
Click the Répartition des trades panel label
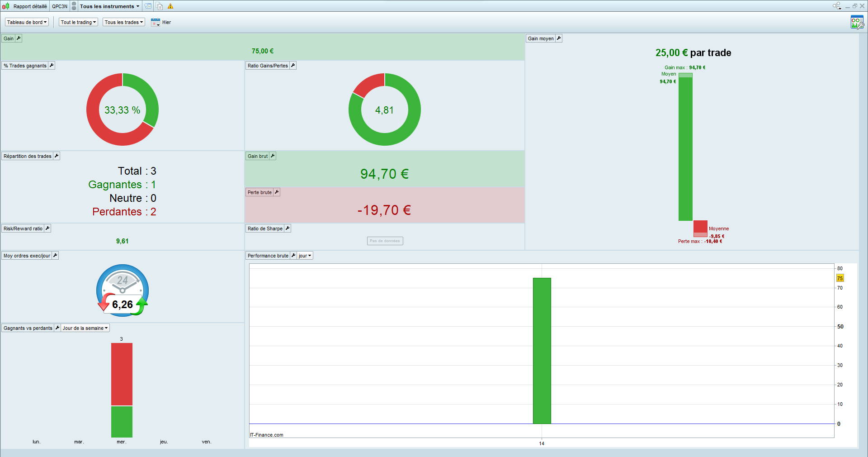[28, 156]
